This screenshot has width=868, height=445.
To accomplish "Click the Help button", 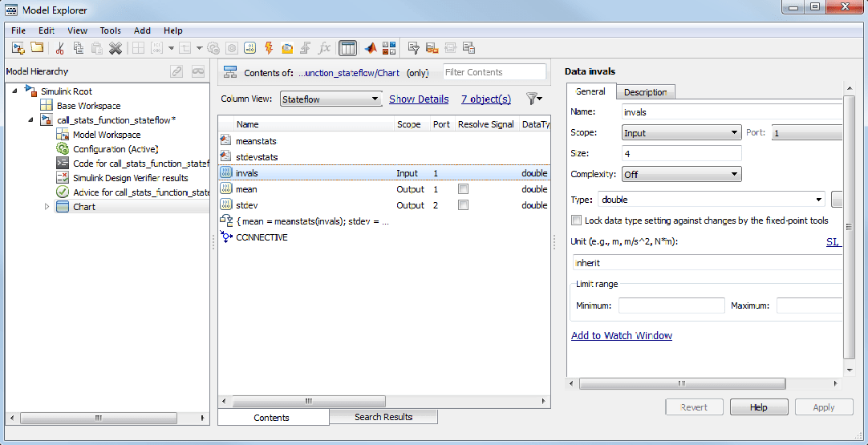I will [x=759, y=407].
